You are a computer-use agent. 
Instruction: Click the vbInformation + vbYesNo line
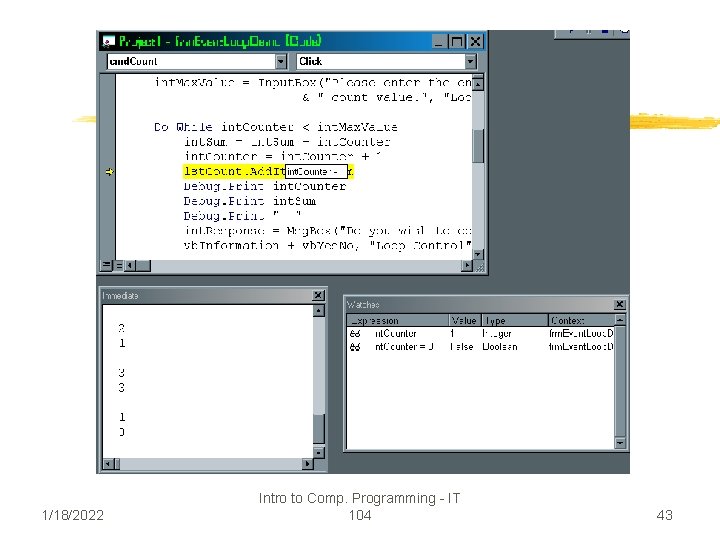click(327, 246)
